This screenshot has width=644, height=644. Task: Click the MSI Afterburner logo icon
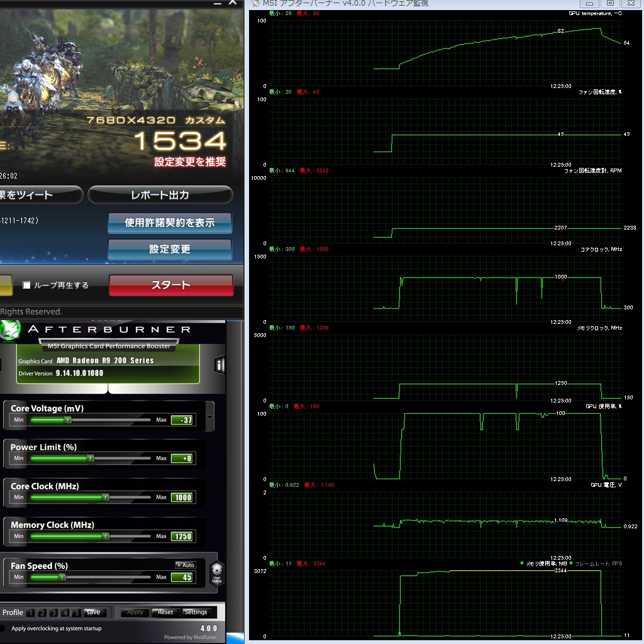10,330
